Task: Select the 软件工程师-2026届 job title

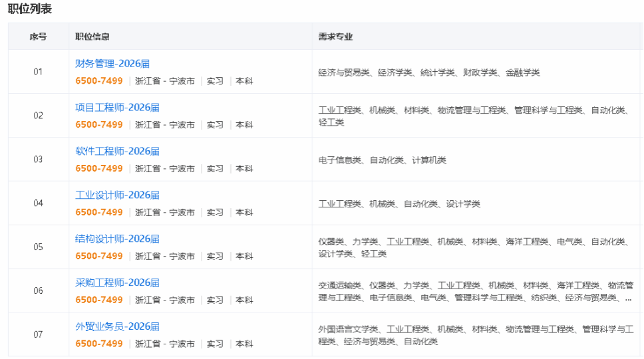Action: coord(117,152)
